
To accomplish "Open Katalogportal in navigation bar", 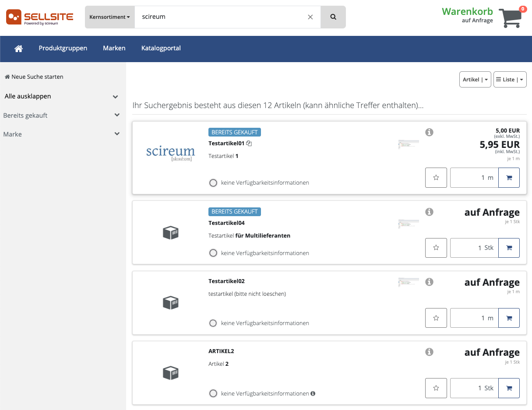I will coord(161,48).
